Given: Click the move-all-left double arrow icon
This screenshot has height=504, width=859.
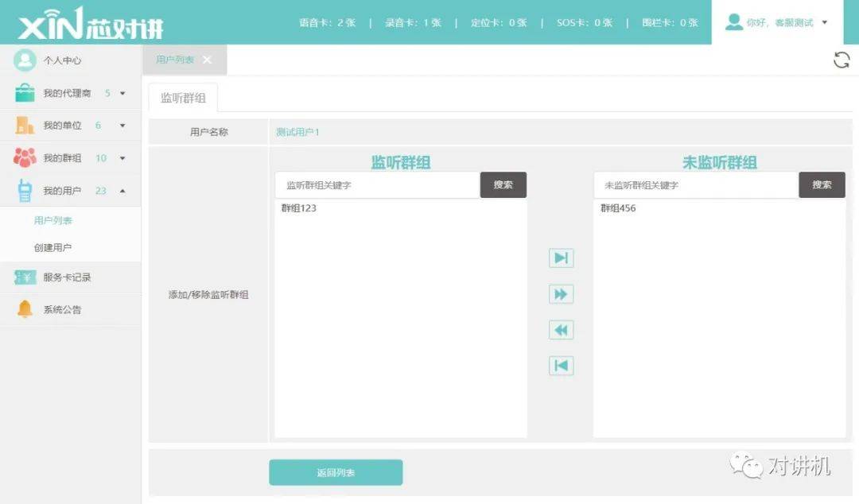Looking at the screenshot, I should tap(561, 330).
